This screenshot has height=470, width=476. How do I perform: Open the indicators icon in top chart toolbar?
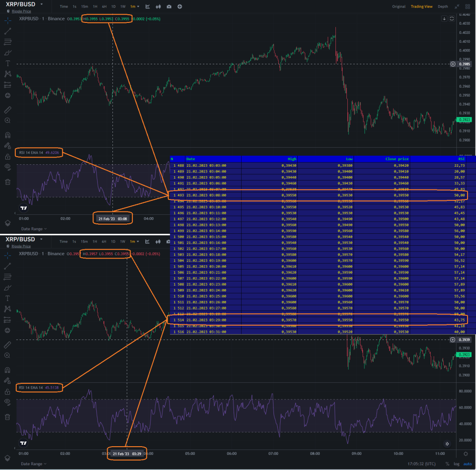coord(148,6)
